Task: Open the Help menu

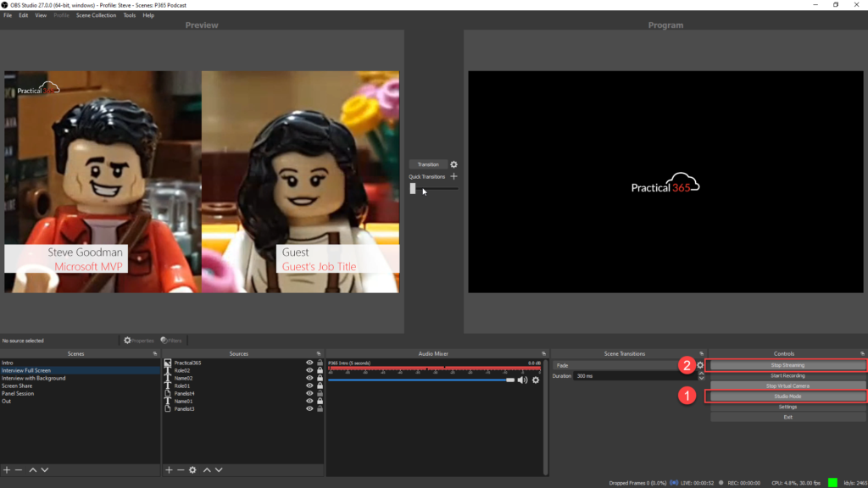Action: pyautogui.click(x=148, y=15)
